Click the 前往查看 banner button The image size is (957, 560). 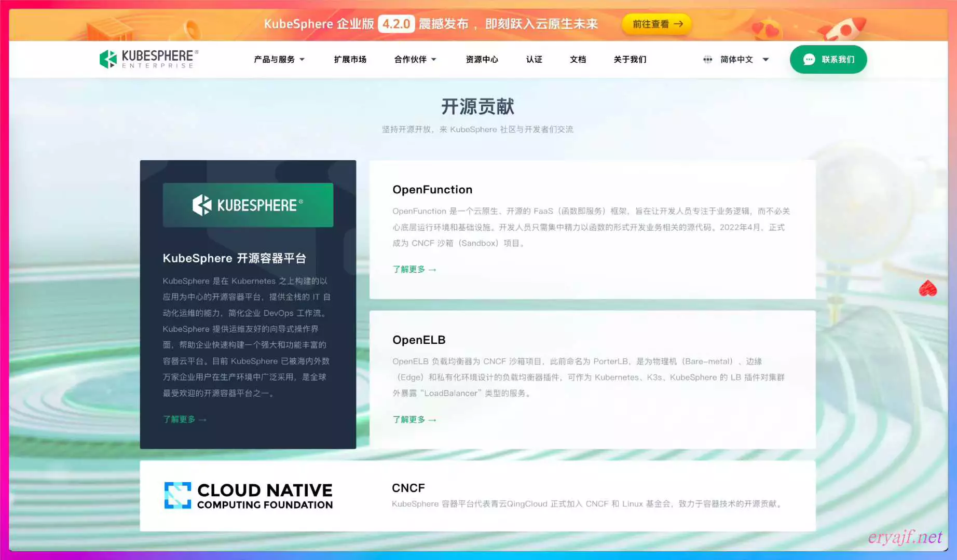pos(657,24)
